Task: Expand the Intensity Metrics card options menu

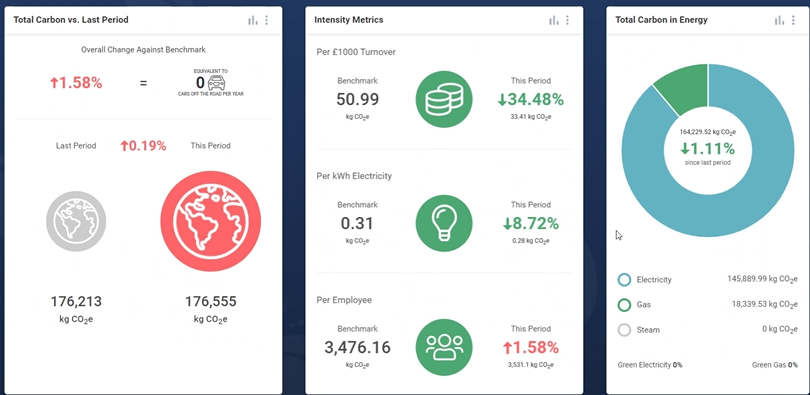Action: 567,20
